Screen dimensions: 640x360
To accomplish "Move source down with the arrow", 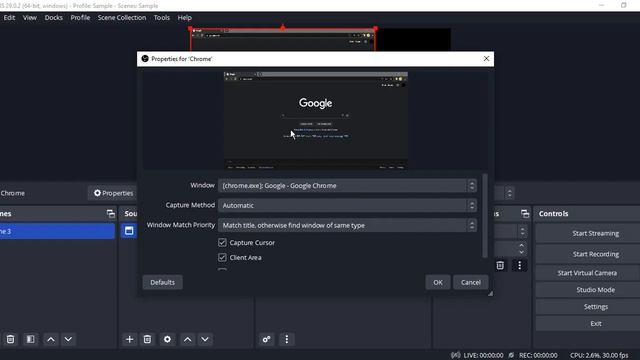I will click(205, 339).
